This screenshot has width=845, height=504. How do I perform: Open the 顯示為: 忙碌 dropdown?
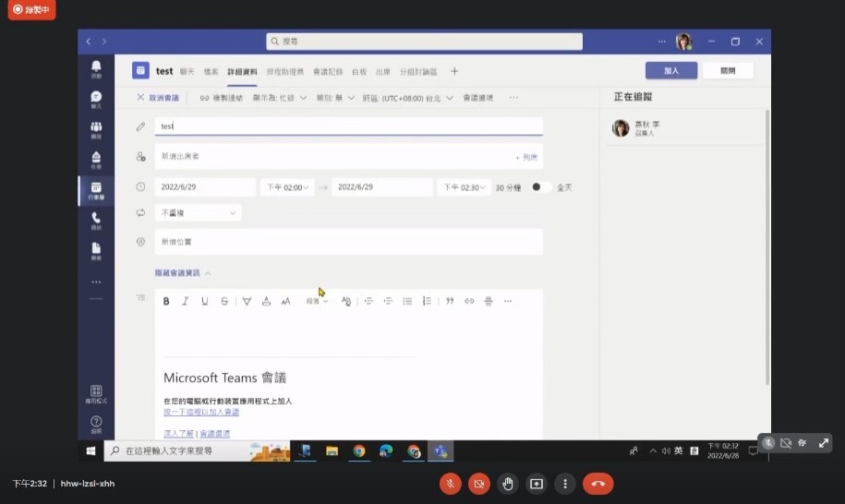(279, 98)
